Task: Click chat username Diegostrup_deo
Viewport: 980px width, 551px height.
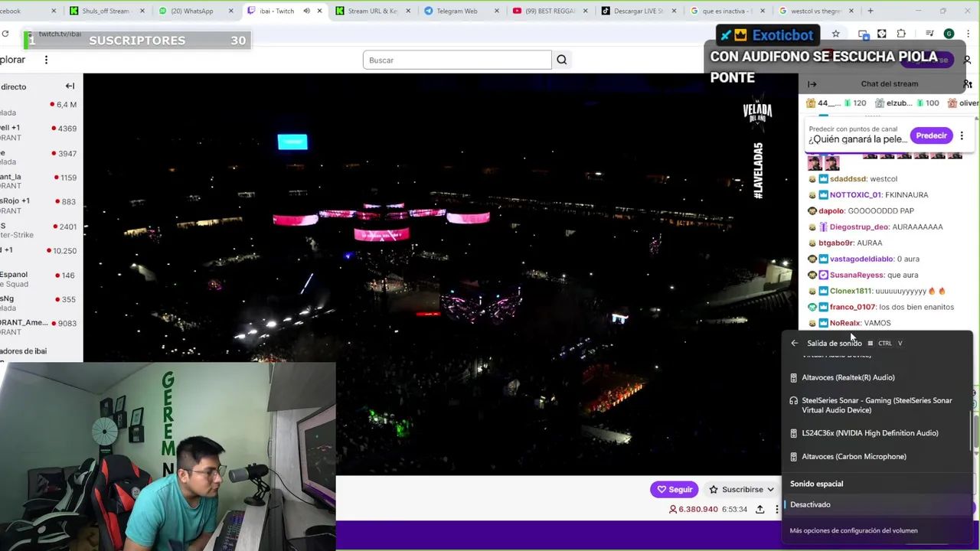Action: coord(859,227)
